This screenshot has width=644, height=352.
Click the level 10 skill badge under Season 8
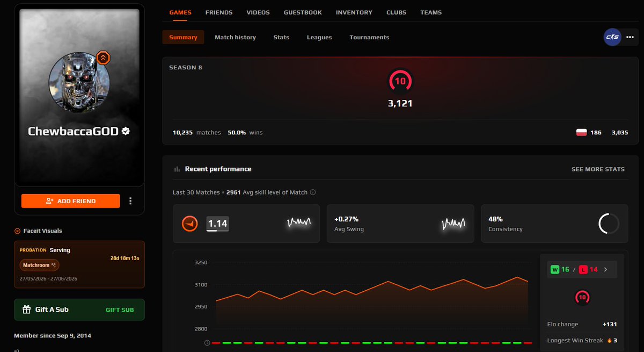tap(400, 82)
